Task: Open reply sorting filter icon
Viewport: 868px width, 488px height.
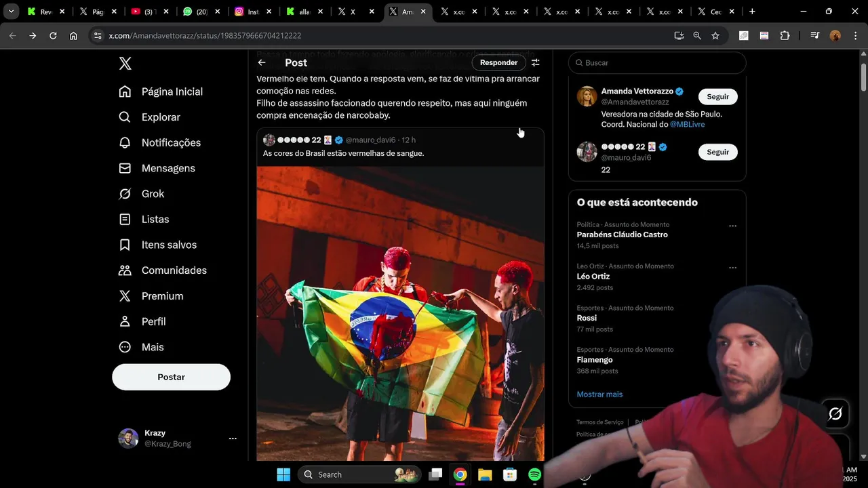Action: click(x=536, y=62)
